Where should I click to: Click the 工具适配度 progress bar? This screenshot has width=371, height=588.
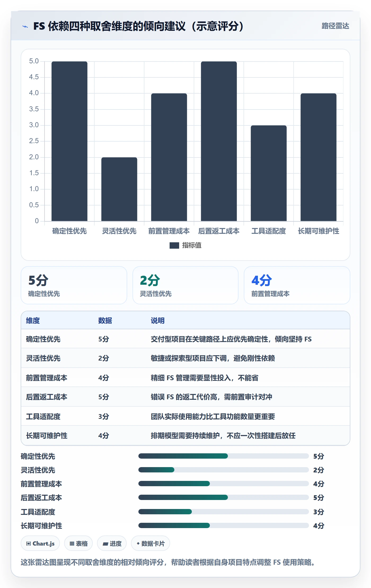tap(223, 512)
